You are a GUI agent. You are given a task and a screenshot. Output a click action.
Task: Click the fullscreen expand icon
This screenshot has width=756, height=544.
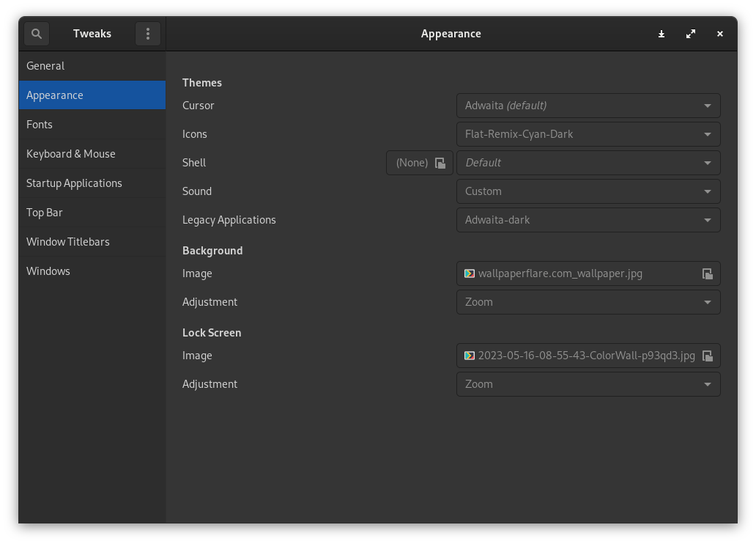(690, 34)
